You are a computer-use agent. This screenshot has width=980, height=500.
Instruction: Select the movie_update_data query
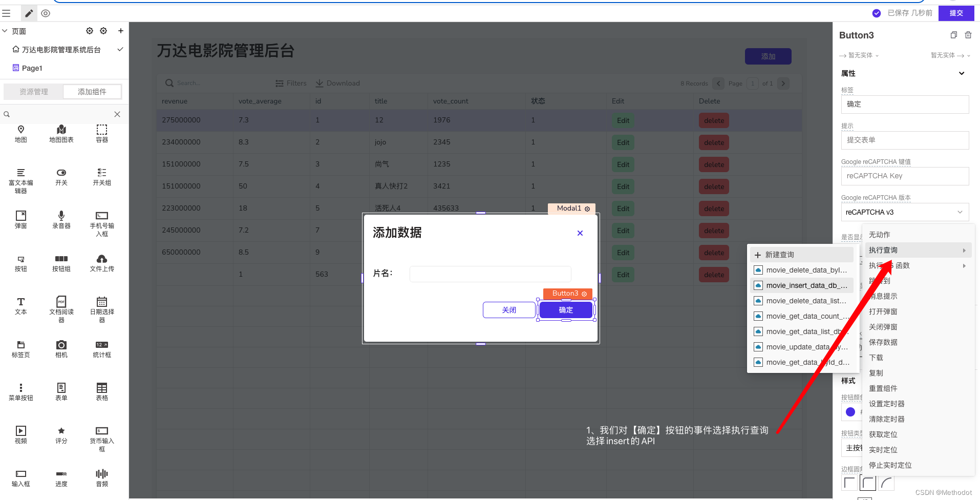[x=802, y=347]
